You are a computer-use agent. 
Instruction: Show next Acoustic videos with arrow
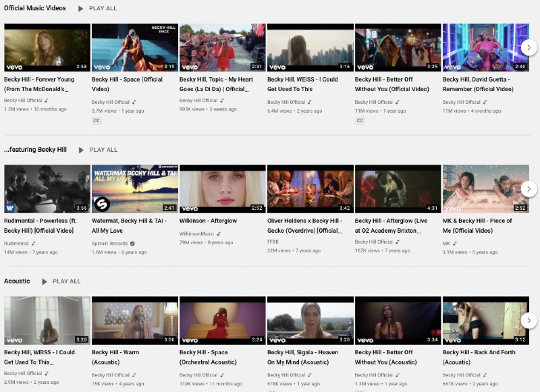coord(529,320)
